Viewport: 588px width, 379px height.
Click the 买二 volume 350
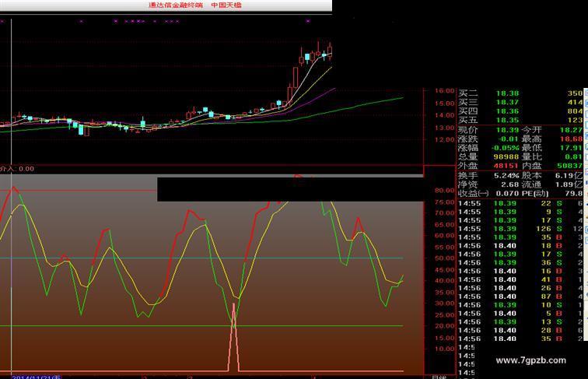pos(575,93)
